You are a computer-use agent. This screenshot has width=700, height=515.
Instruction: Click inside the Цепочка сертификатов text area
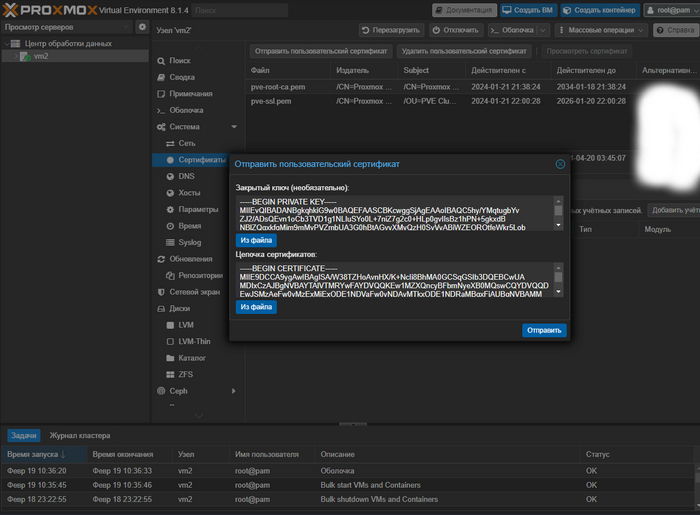[x=394, y=281]
